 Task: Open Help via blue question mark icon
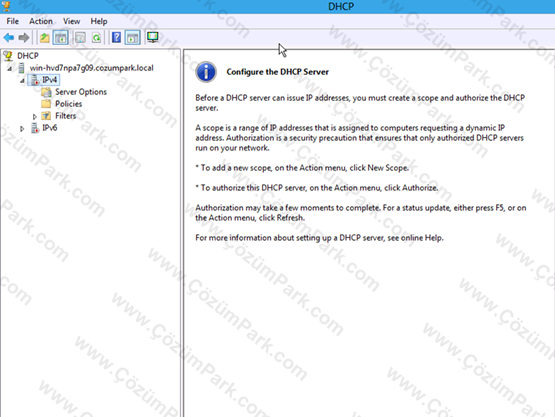pyautogui.click(x=116, y=37)
